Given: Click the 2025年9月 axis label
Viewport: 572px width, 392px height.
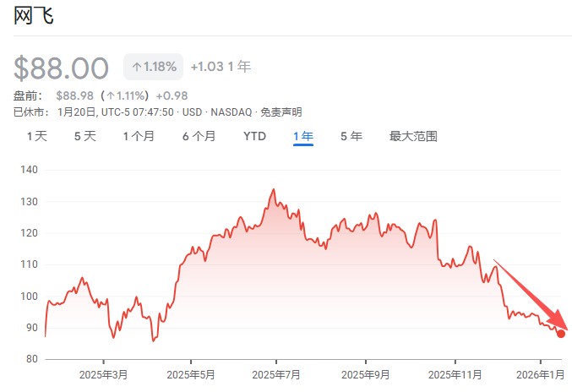Looking at the screenshot, I should pyautogui.click(x=366, y=375).
